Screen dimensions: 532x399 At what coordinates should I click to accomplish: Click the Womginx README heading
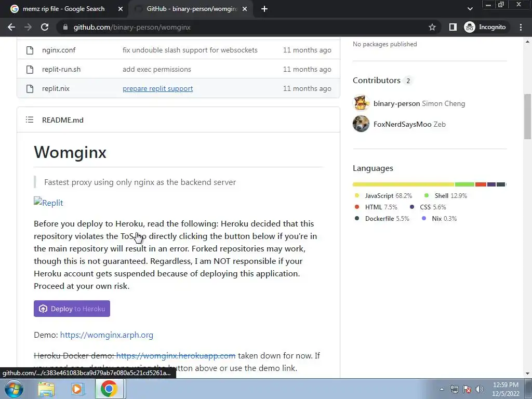70,152
